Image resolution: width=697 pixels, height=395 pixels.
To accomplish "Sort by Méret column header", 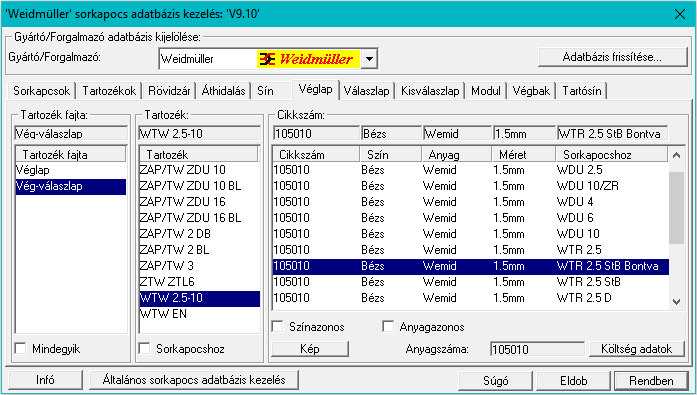I will [x=524, y=155].
